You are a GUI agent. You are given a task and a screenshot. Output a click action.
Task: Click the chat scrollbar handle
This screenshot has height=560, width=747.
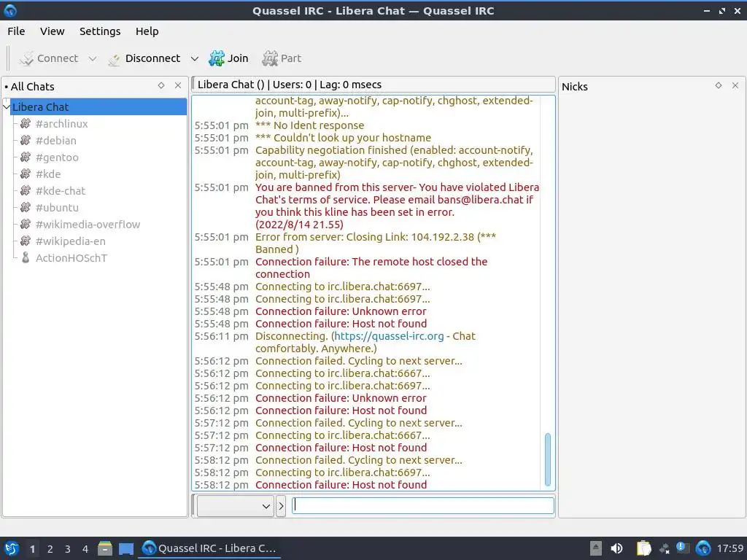[547, 459]
